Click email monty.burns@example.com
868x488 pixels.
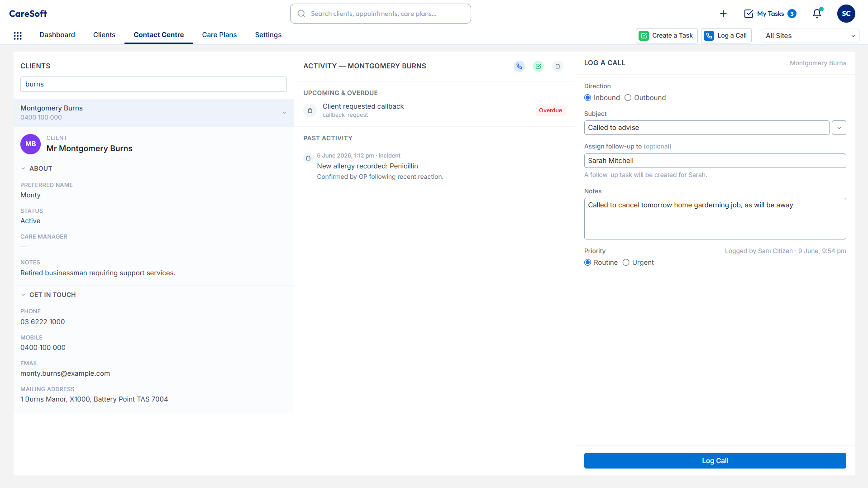point(65,373)
